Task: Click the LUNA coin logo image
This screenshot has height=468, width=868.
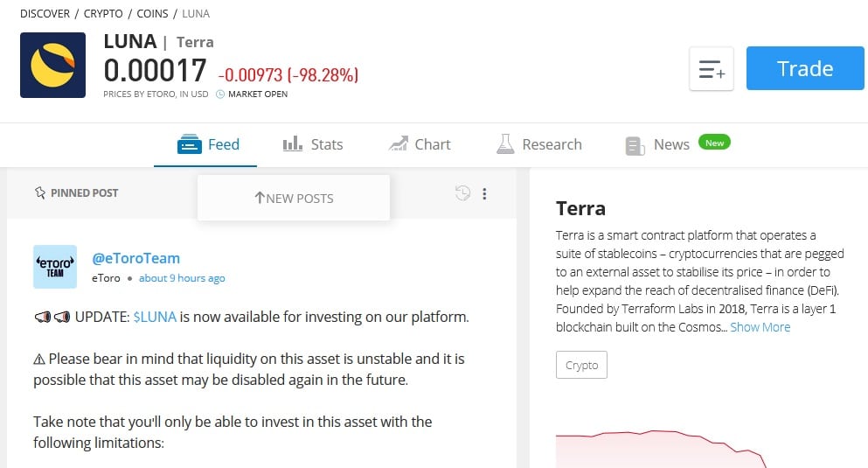Action: 52,65
